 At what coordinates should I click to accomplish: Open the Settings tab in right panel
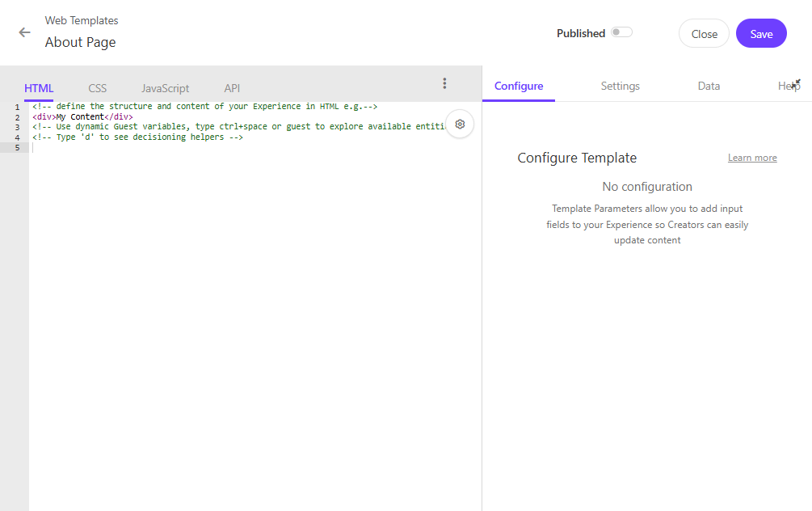click(x=620, y=86)
